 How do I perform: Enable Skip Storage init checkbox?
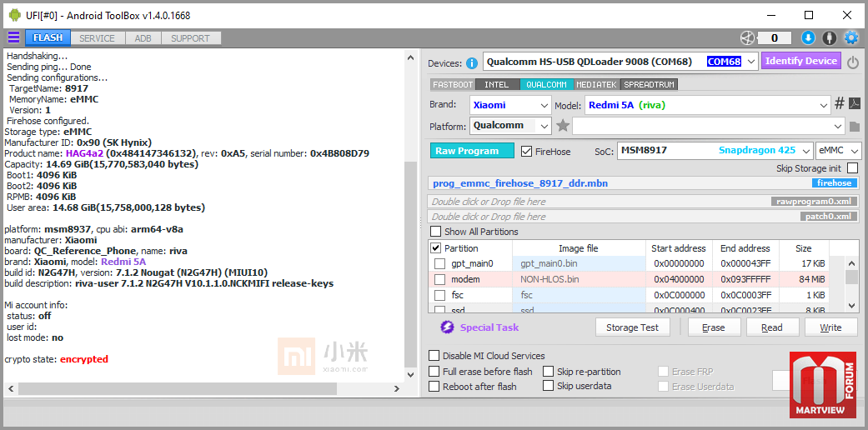tap(852, 167)
